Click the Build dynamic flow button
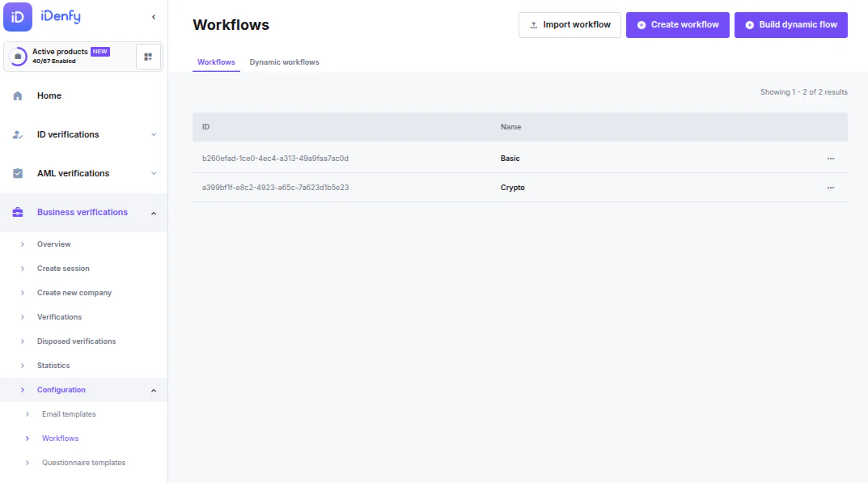Image resolution: width=868 pixels, height=483 pixels. [x=790, y=25]
